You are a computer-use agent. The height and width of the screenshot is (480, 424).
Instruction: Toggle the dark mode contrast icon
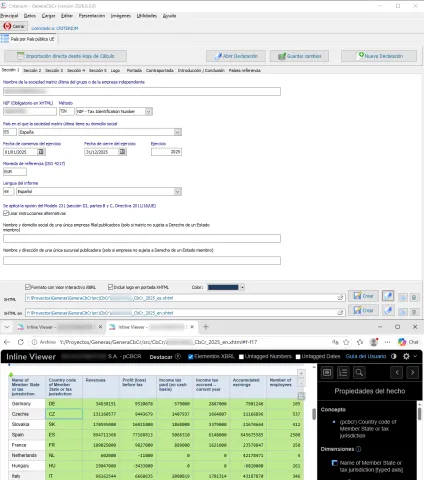pyautogui.click(x=394, y=356)
